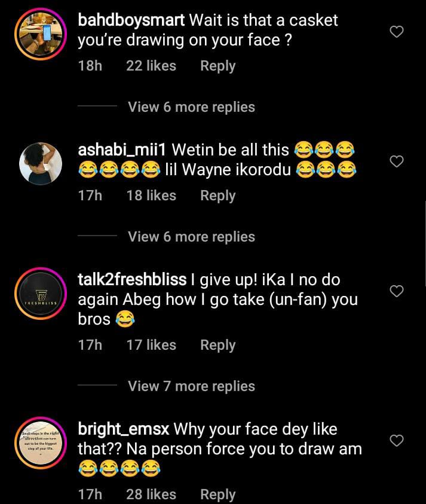The width and height of the screenshot is (426, 504).
Task: Expand 6 more replies under bahdboysmart
Action: click(191, 107)
